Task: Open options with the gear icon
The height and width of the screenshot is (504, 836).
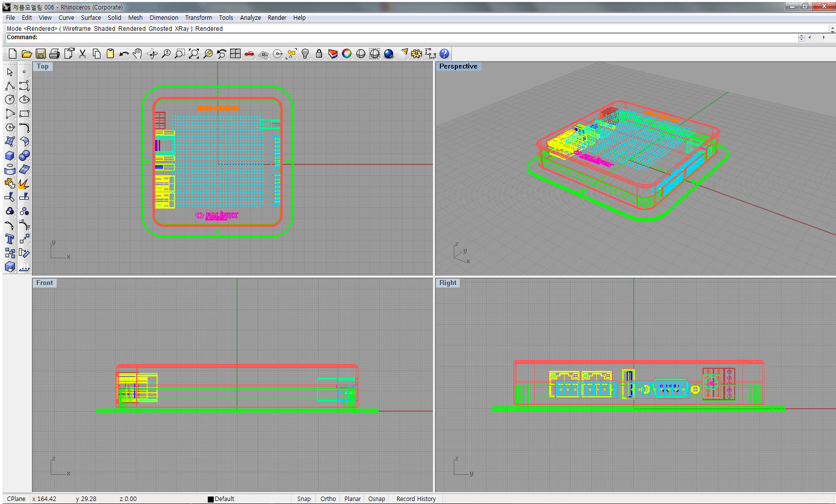Action: (x=417, y=54)
